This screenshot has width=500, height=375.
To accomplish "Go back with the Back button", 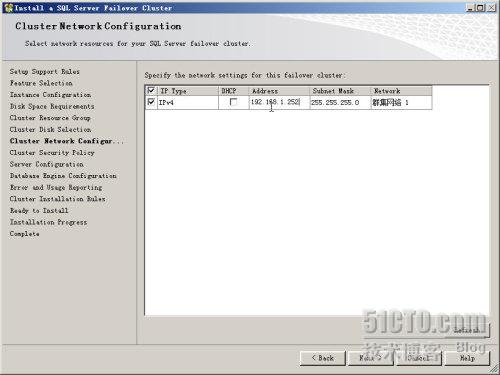I will 323,358.
